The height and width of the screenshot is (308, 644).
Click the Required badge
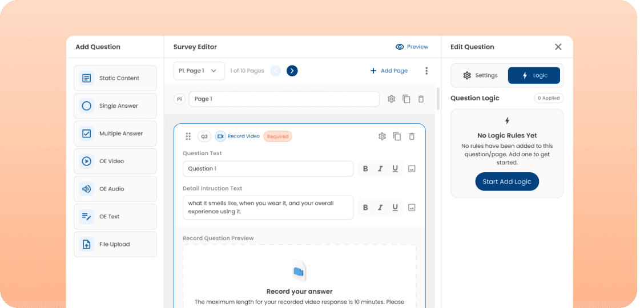tap(277, 136)
